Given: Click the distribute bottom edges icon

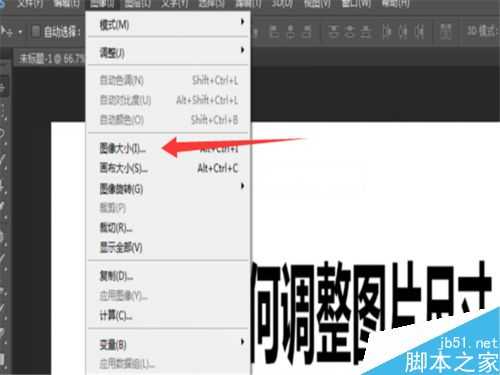Looking at the screenshot, I should coord(366,32).
